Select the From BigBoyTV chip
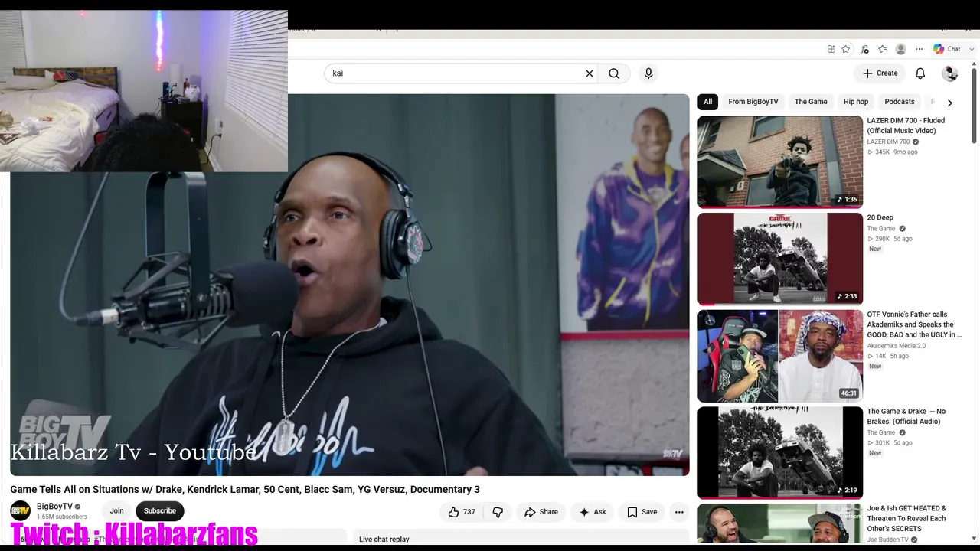Image resolution: width=980 pixels, height=551 pixels. pos(753,102)
